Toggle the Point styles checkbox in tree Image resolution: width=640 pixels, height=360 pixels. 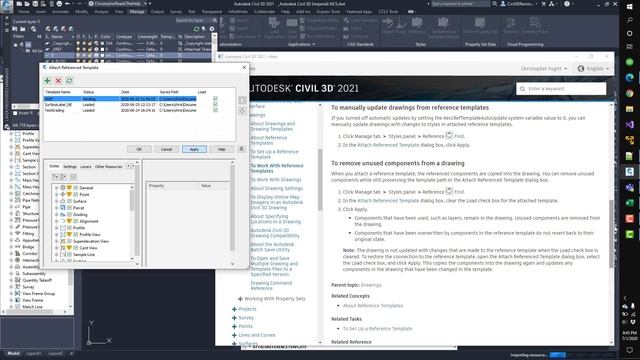click(76, 194)
